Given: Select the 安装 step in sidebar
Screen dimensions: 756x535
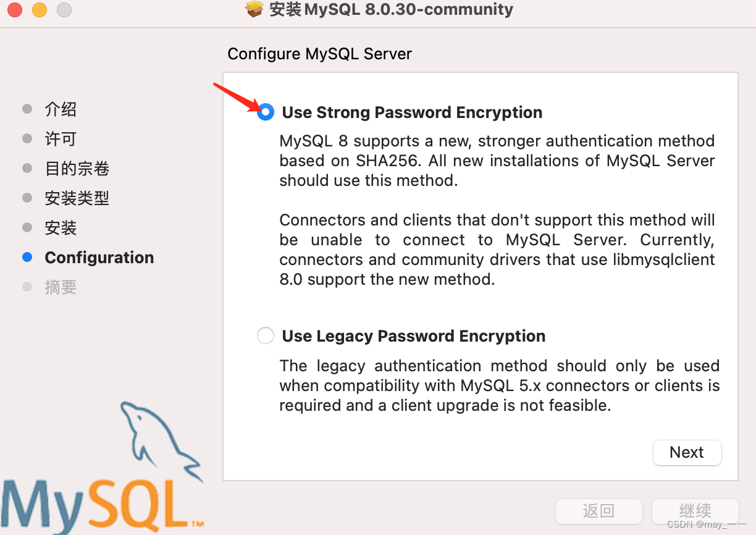Looking at the screenshot, I should 61,228.
